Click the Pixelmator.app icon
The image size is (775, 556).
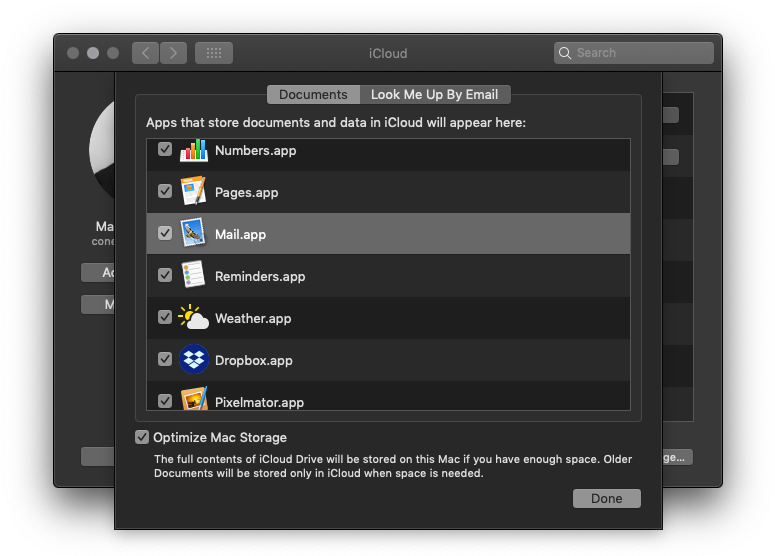193,399
